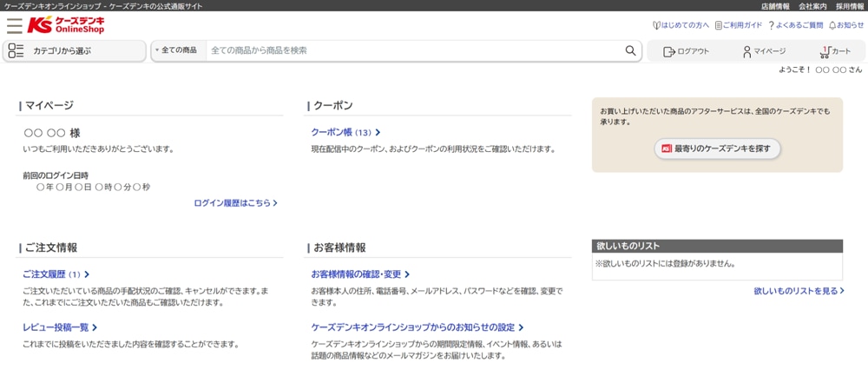Click the document icon beside ご利用ガイド
This screenshot has height=370, width=868.
[x=719, y=25]
